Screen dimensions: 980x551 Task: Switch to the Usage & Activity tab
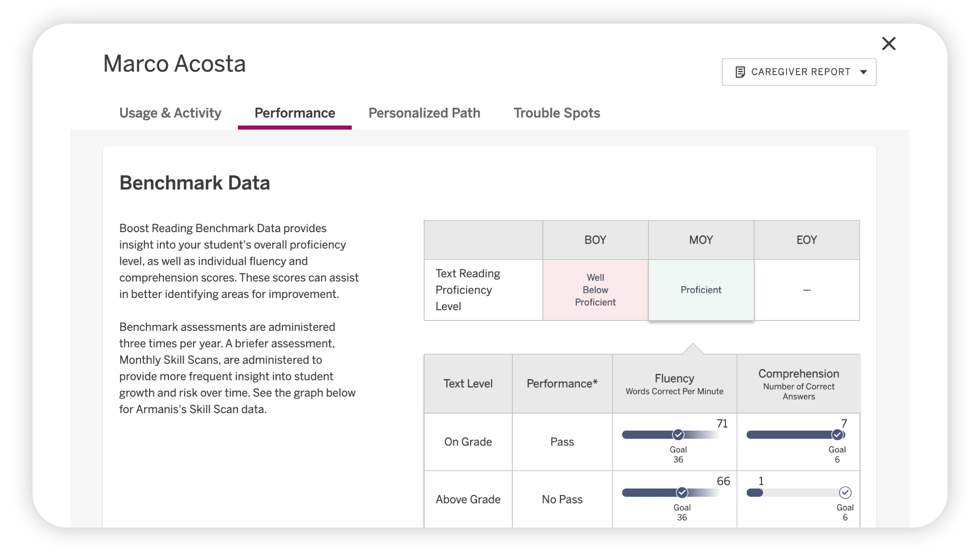tap(170, 113)
